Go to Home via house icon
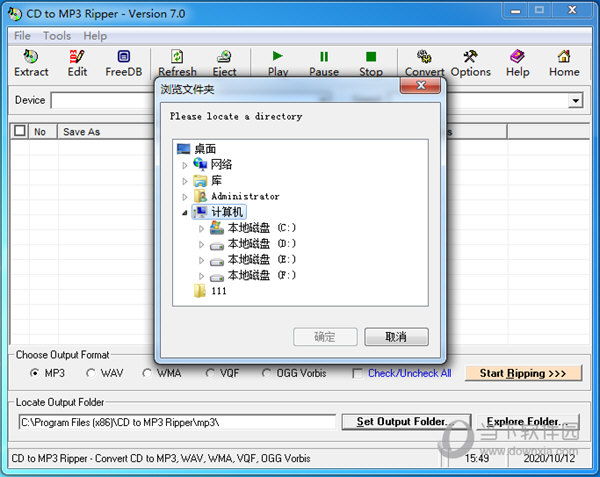The width and height of the screenshot is (600, 477). (x=564, y=57)
